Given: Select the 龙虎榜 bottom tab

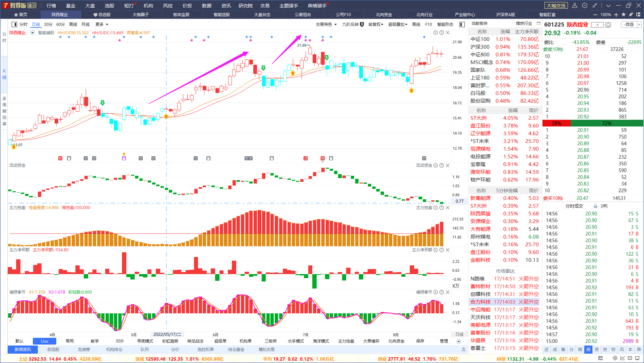Looking at the screenshot, I should [x=84, y=350].
